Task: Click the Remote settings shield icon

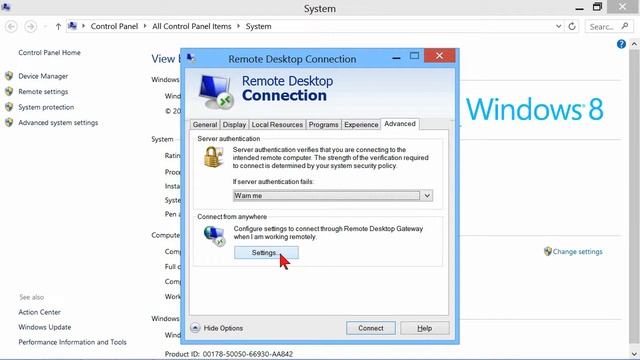Action: click(9, 91)
